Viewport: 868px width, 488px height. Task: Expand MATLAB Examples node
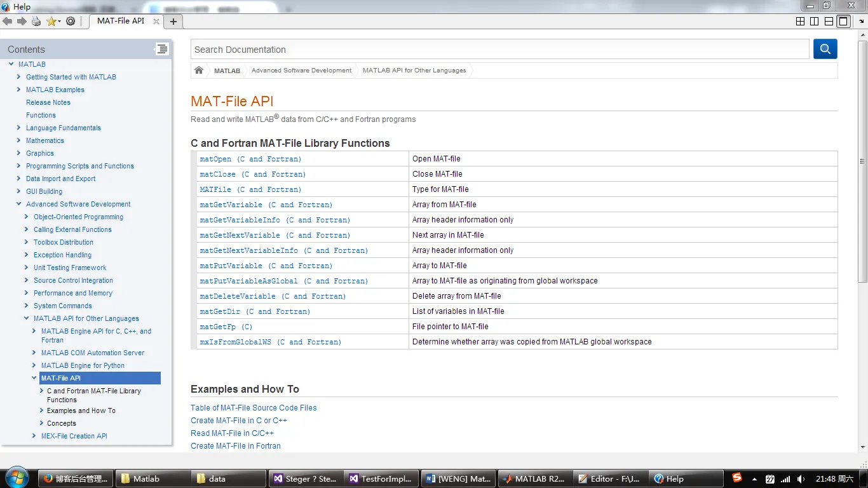tap(19, 90)
